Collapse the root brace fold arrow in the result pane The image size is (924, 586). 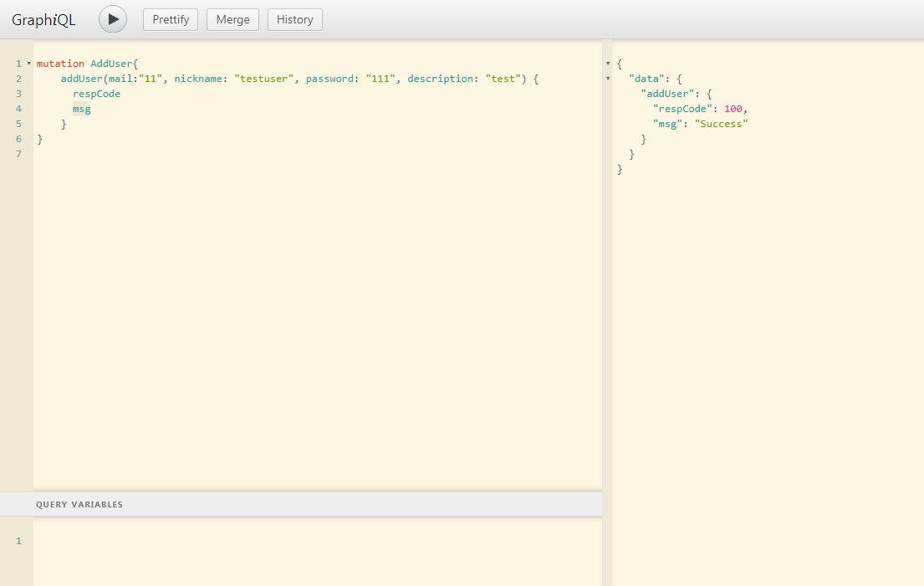pyautogui.click(x=608, y=64)
